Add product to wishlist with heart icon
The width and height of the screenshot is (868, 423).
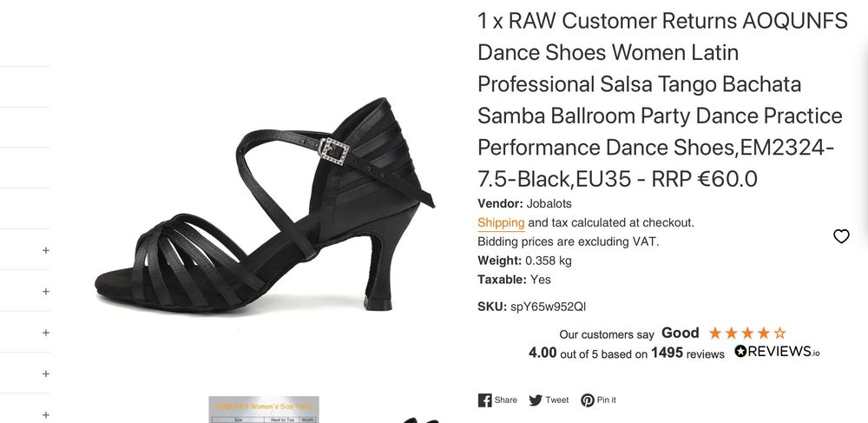pyautogui.click(x=841, y=236)
